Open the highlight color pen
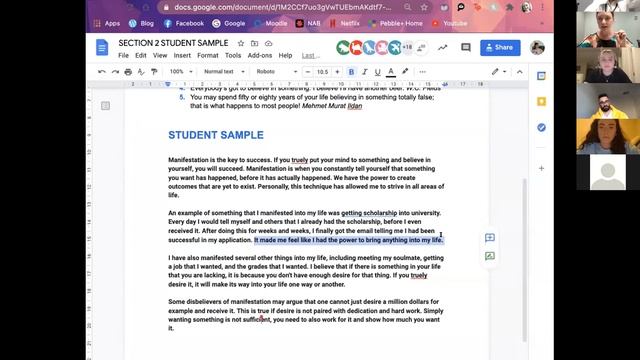 [x=405, y=71]
